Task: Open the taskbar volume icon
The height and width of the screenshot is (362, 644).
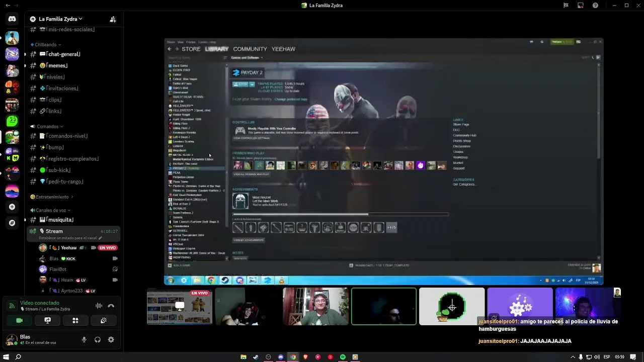Action: click(597, 357)
